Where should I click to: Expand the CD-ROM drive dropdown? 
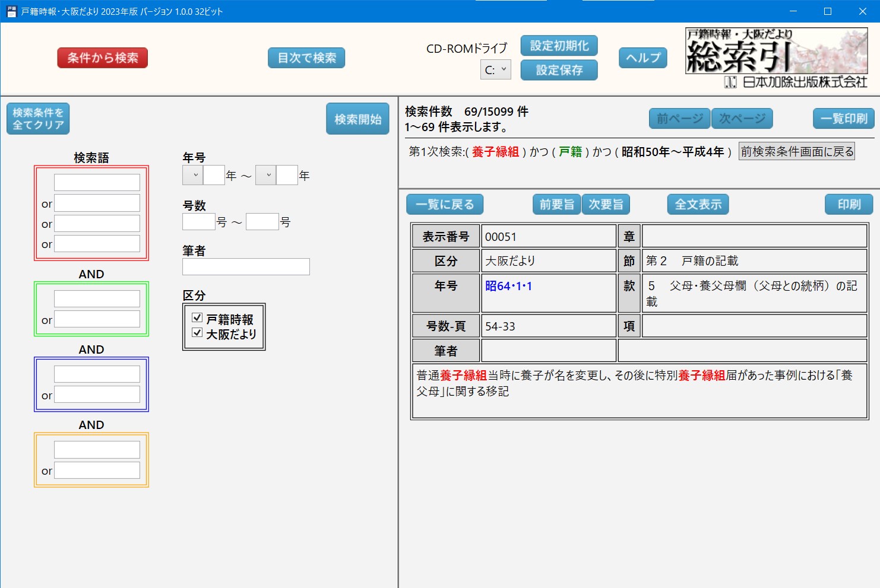point(495,70)
